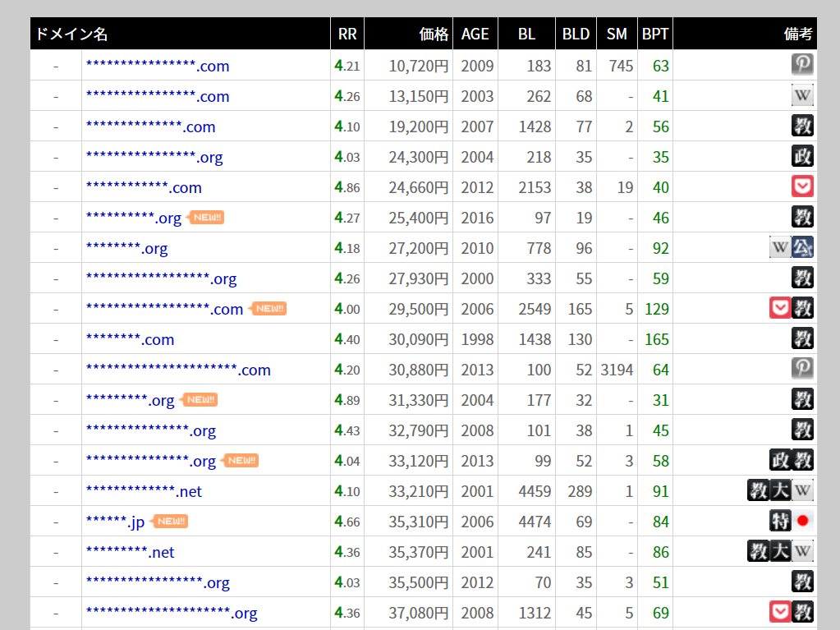Open the masked .jp domain link
The image size is (840, 630).
coord(115,522)
